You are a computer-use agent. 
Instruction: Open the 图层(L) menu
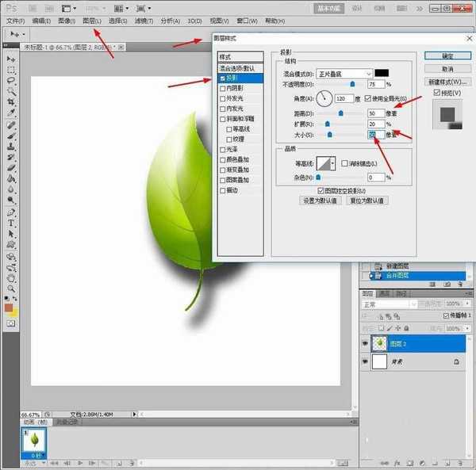pos(92,21)
